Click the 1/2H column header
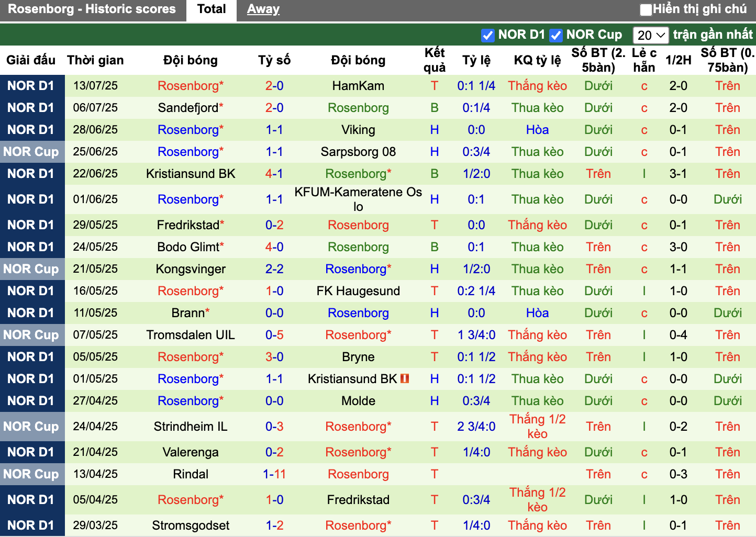 679,60
